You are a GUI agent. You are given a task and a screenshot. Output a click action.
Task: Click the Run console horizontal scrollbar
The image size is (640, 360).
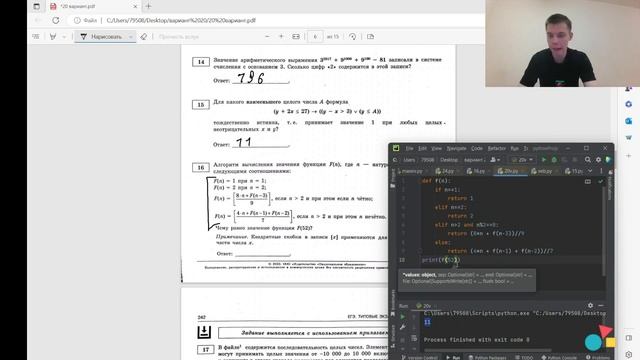tap(488, 350)
